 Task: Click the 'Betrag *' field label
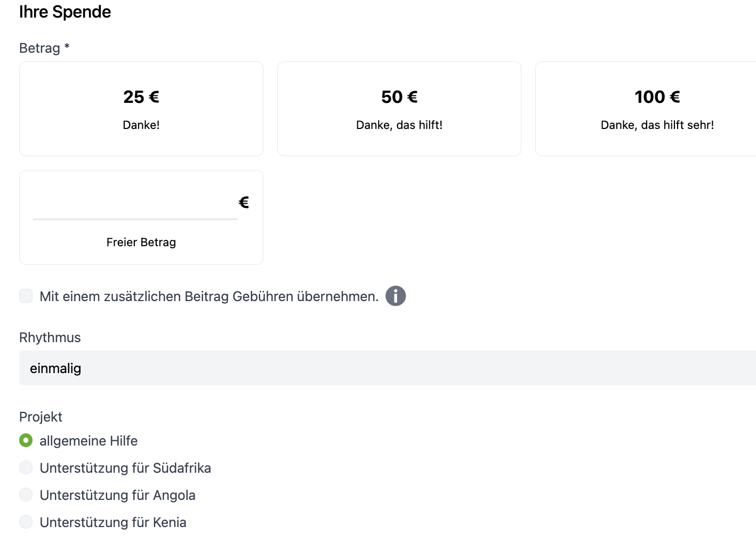coord(45,48)
